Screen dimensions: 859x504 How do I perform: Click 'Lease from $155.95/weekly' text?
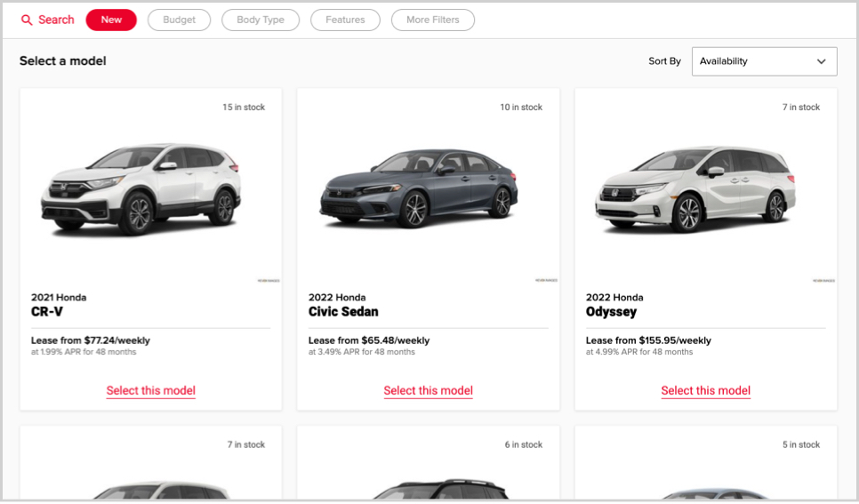click(648, 340)
